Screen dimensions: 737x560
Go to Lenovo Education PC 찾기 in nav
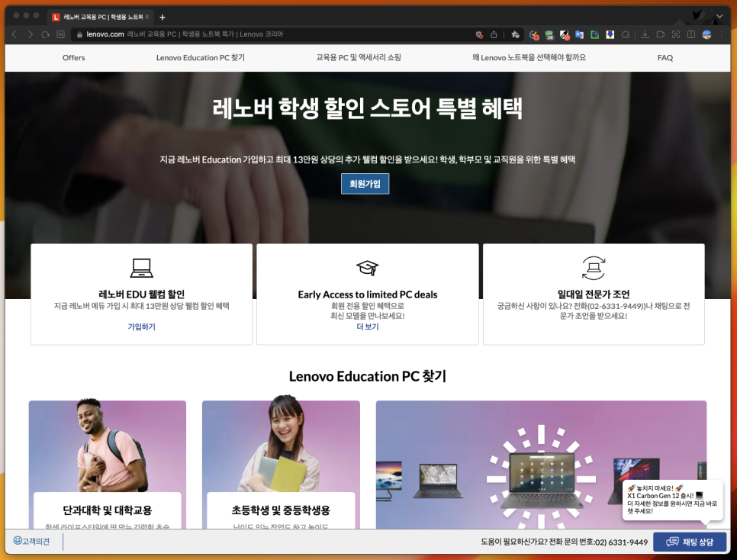click(x=200, y=58)
